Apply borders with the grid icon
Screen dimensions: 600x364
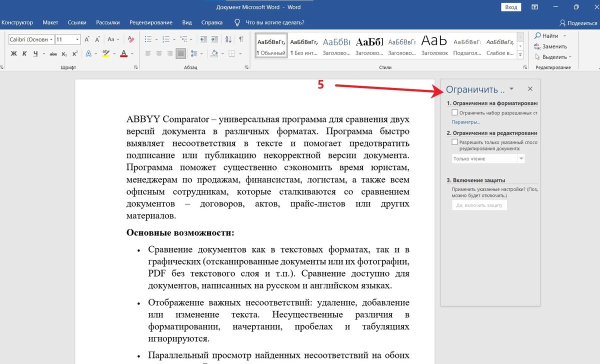232,53
